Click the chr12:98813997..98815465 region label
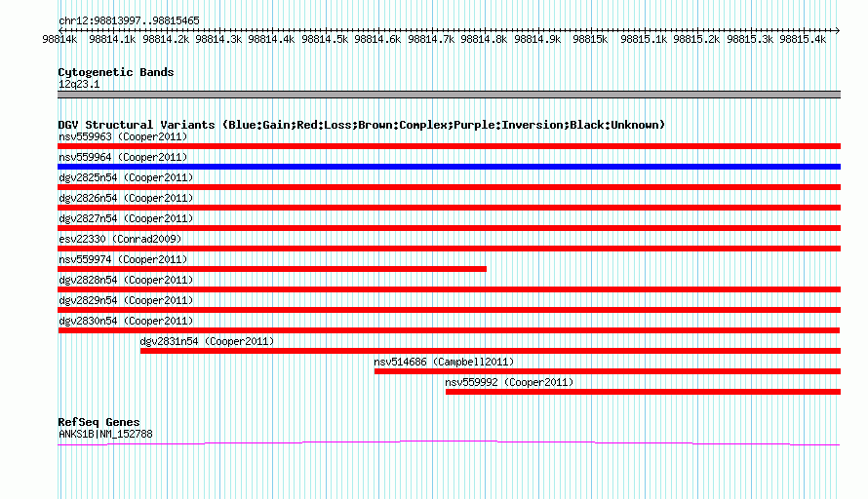This screenshot has height=499, width=868. point(129,21)
